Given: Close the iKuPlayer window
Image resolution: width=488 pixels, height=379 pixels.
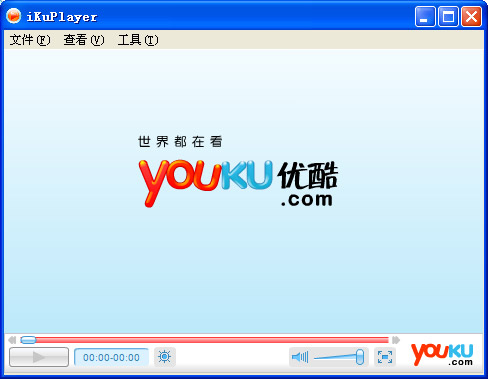Looking at the screenshot, I should (471, 16).
